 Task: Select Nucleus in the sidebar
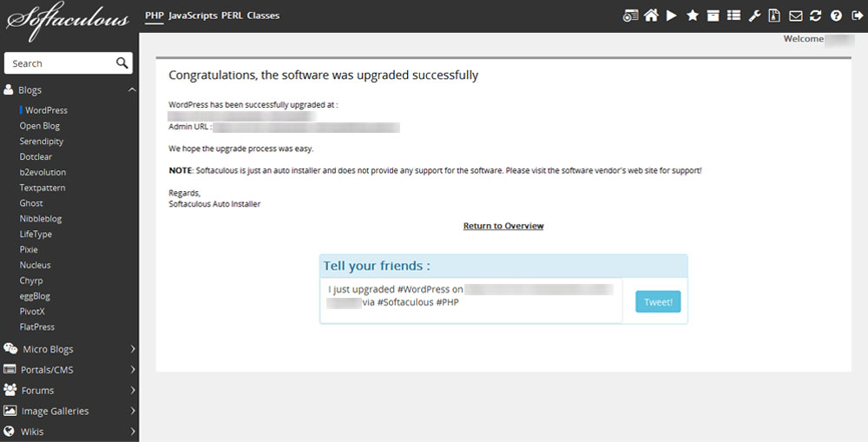[35, 266]
